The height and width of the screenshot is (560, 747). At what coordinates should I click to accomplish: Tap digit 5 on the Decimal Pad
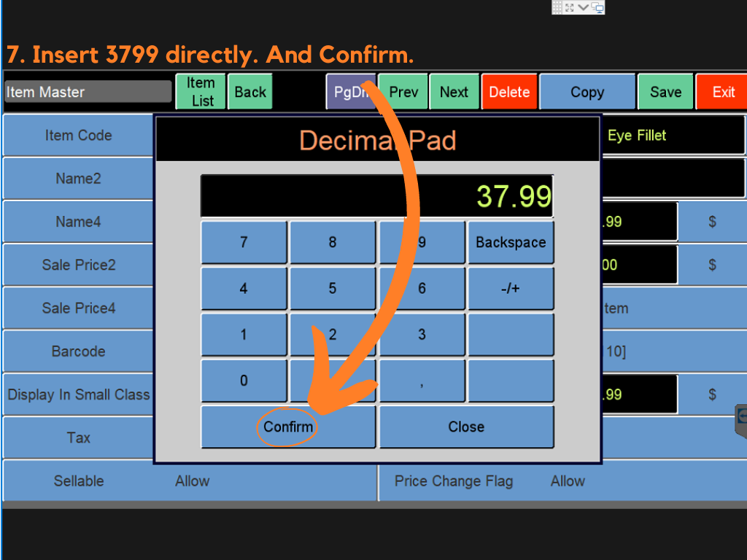click(x=333, y=289)
